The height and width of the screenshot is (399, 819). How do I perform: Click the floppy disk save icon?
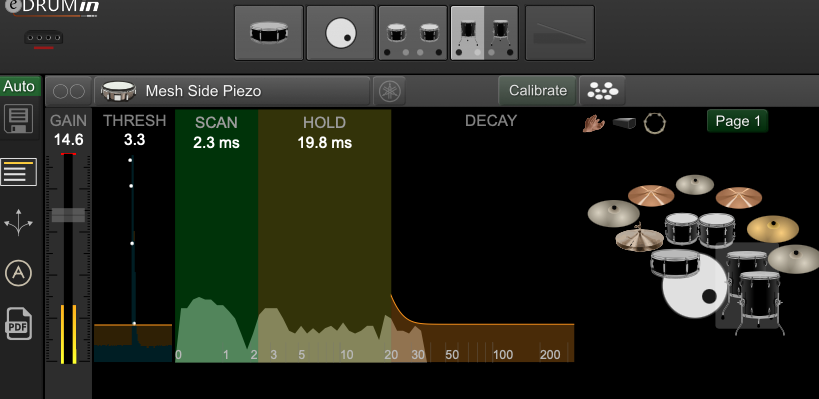click(18, 119)
